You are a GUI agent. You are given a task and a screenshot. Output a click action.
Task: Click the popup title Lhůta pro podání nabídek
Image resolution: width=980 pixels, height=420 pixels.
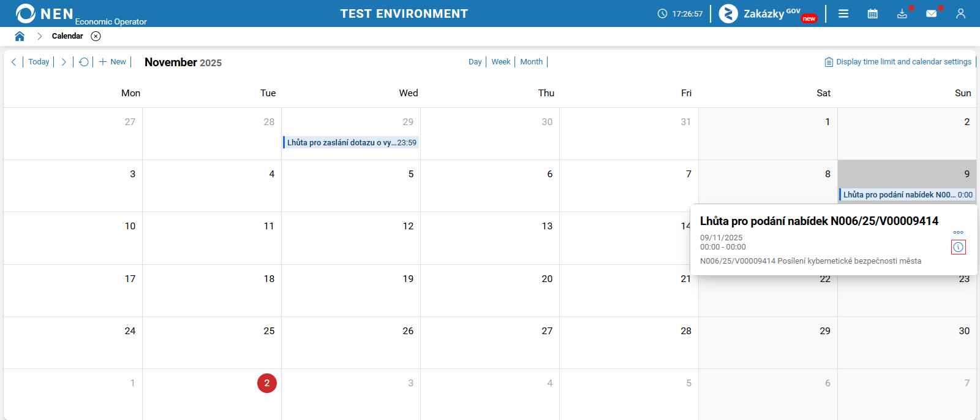point(819,221)
